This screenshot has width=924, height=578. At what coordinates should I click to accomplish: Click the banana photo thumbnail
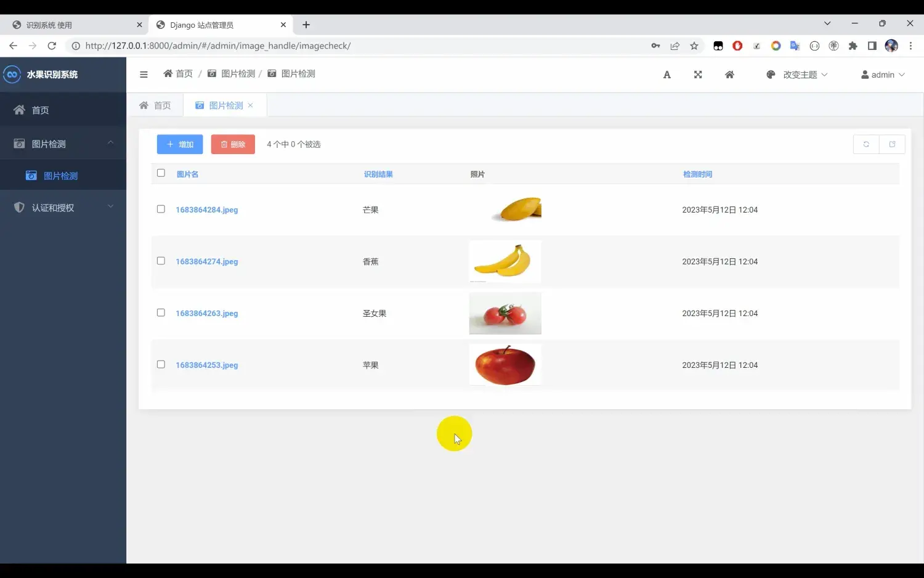click(x=505, y=261)
